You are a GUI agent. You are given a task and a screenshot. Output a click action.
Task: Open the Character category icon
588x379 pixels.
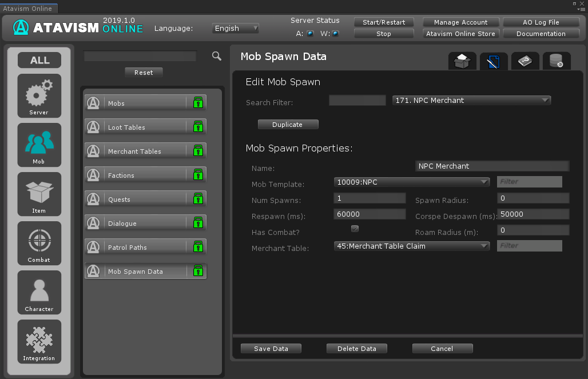pos(39,292)
